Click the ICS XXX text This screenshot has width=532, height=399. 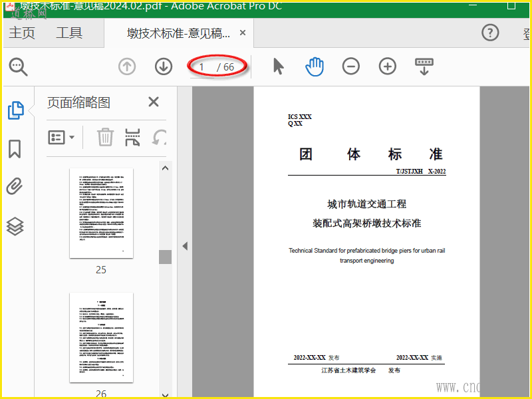pos(300,117)
